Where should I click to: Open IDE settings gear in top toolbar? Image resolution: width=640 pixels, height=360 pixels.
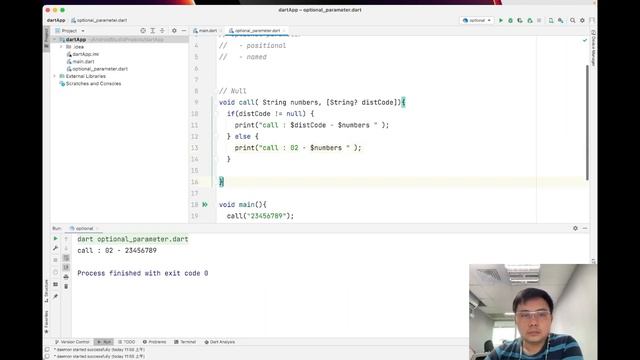[x=582, y=20]
